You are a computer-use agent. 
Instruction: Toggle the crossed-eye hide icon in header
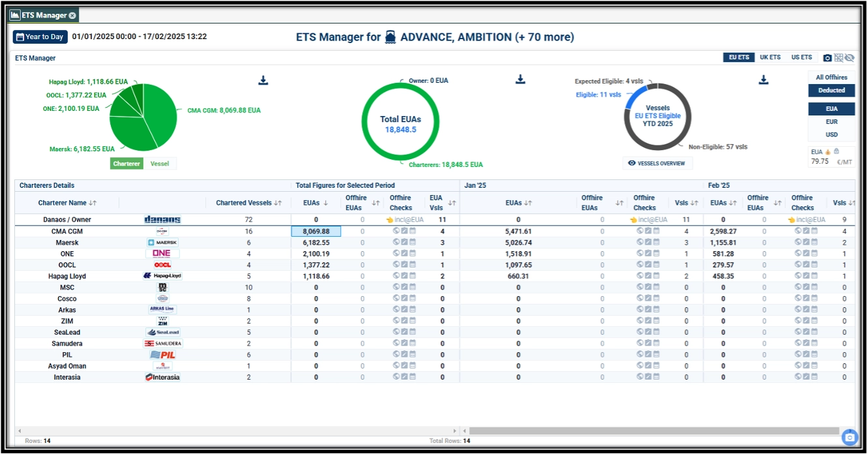[x=849, y=58]
